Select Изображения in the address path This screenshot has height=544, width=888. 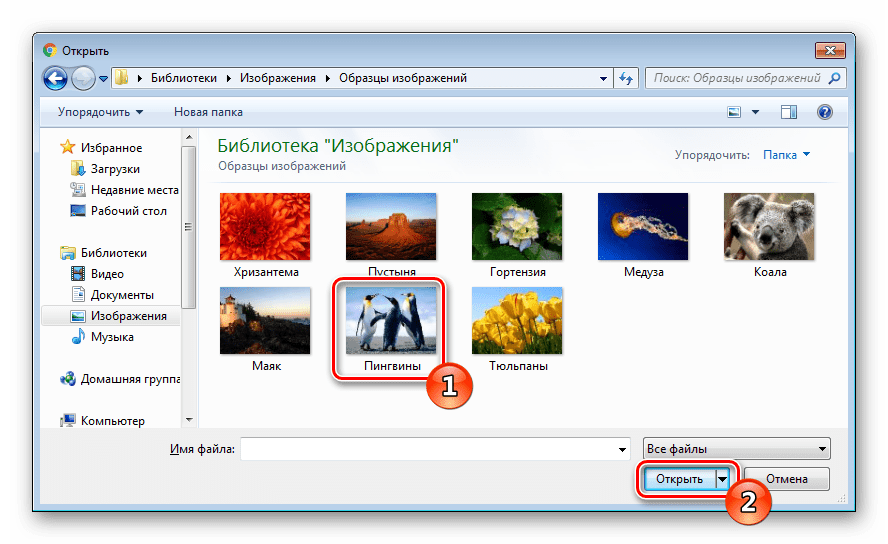pos(278,78)
